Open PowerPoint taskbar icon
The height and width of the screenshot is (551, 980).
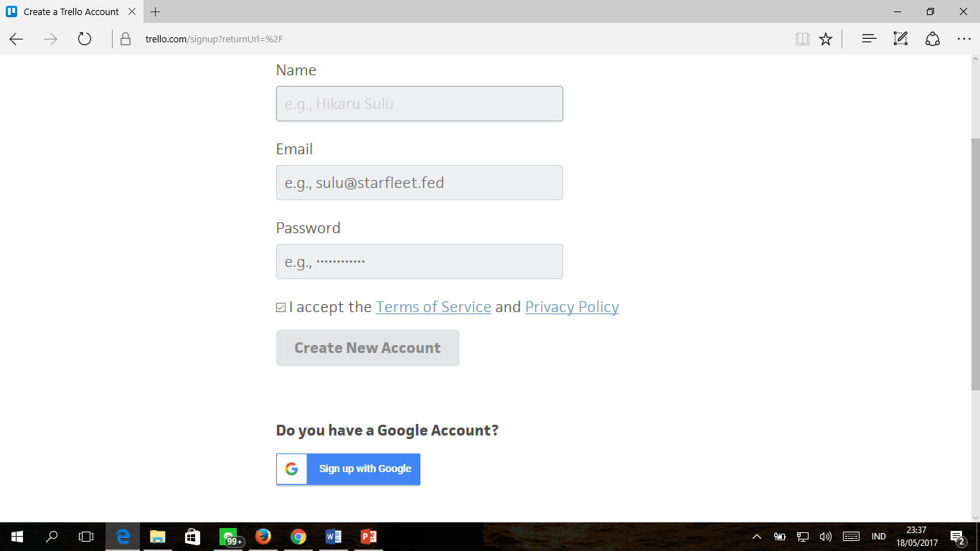click(369, 537)
